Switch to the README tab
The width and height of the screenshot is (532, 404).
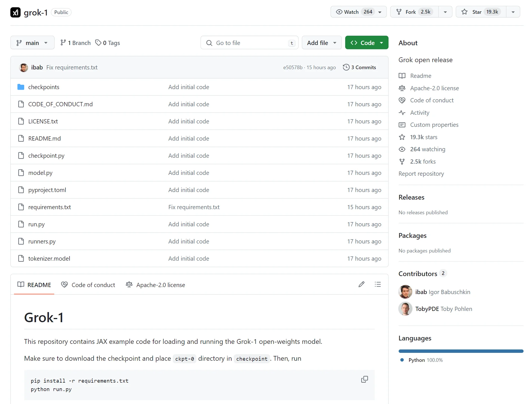34,285
